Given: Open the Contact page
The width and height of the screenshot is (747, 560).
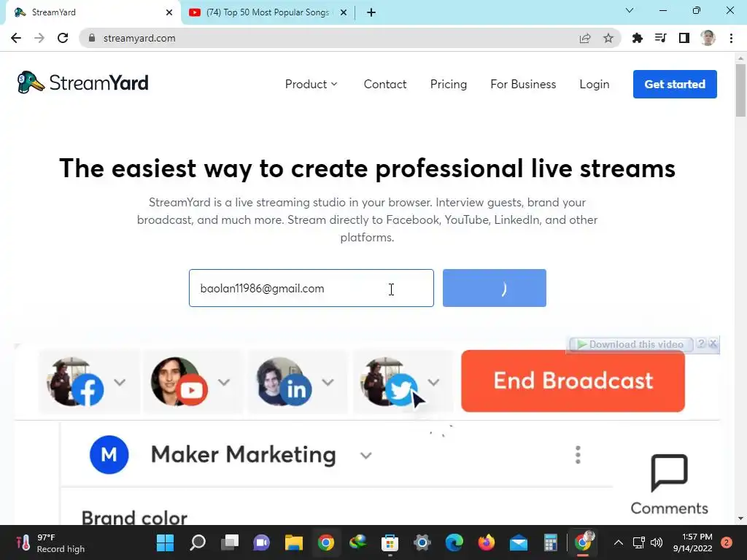Looking at the screenshot, I should click(385, 85).
